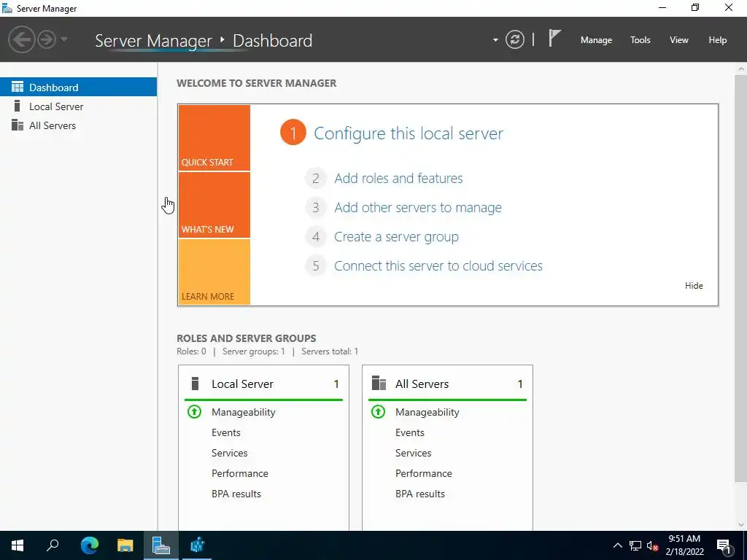Open Services under Local Server tile
Viewport: 747px width, 560px height.
(229, 453)
